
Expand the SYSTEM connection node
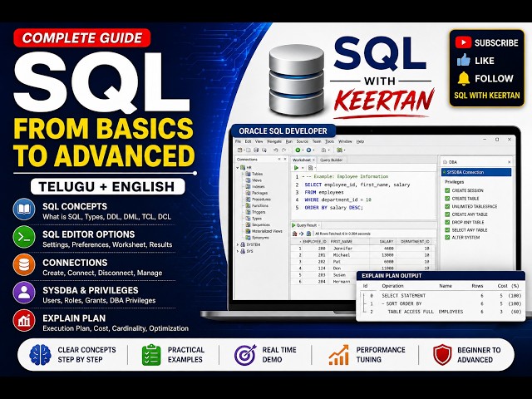pyautogui.click(x=238, y=244)
